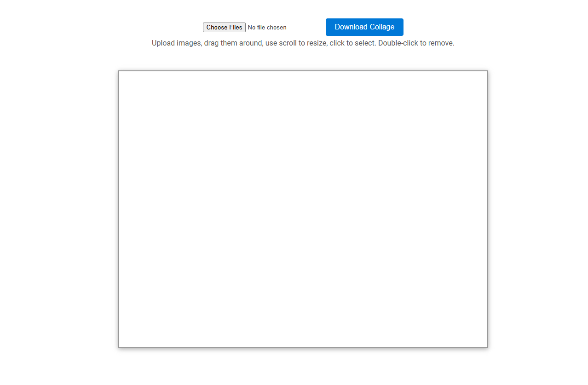Image resolution: width=588 pixels, height=385 pixels.
Task: Click the upload area next to Choose Files
Action: click(x=267, y=27)
